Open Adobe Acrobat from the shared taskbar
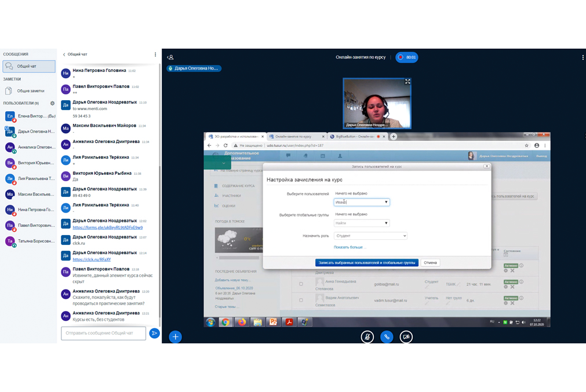Viewport: 586px width, 392px height. 289,322
